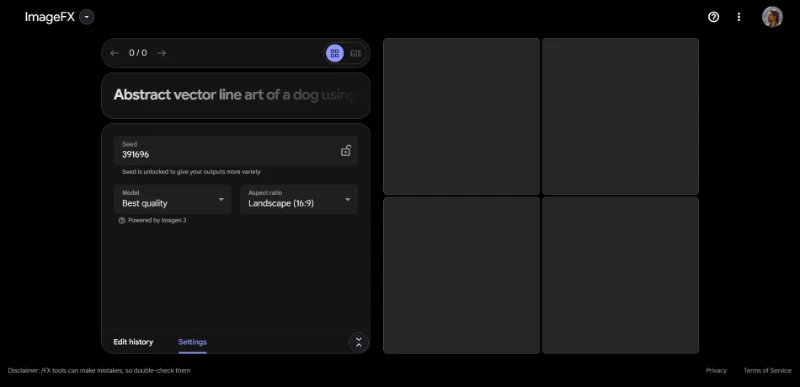The width and height of the screenshot is (800, 387).
Task: Click the 'Powered by Imagen 3' label
Action: [157, 220]
